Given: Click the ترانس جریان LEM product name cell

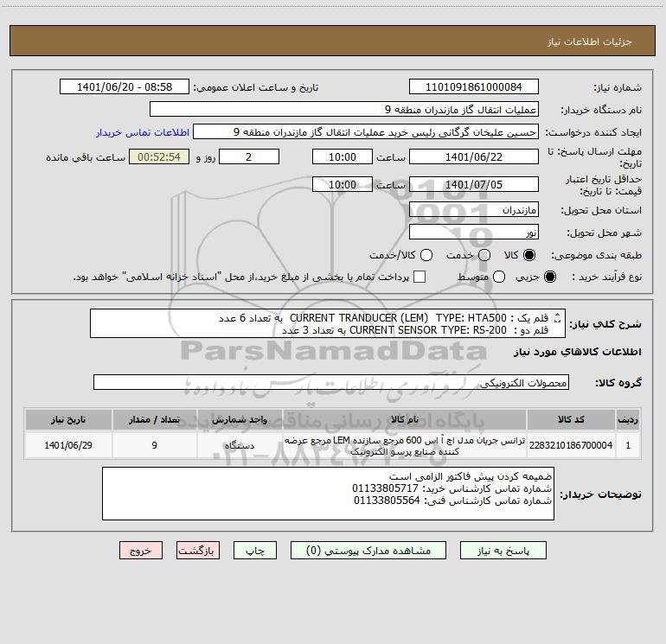Looking at the screenshot, I should click(405, 445).
